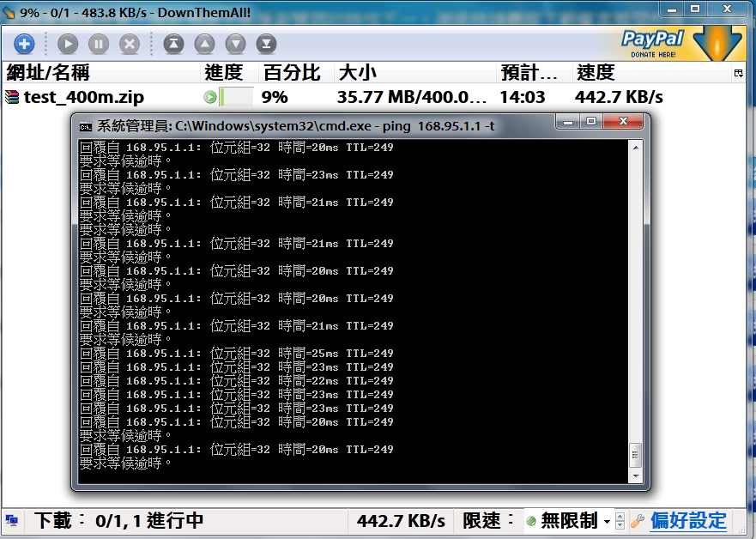Image resolution: width=756 pixels, height=539 pixels.
Task: Open the column picker icon in the header
Action: [x=738, y=73]
